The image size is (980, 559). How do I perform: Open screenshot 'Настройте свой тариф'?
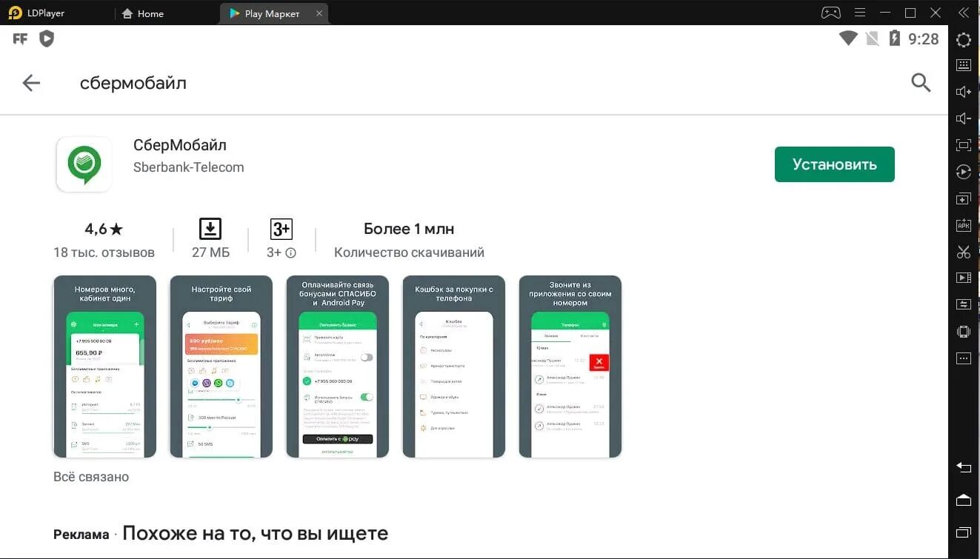click(x=221, y=366)
